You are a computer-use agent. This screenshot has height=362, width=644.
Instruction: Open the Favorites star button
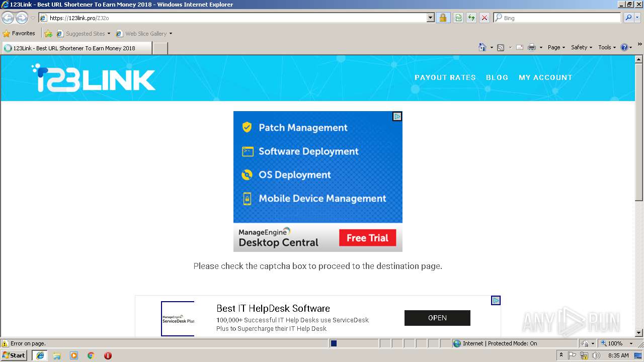(19, 34)
